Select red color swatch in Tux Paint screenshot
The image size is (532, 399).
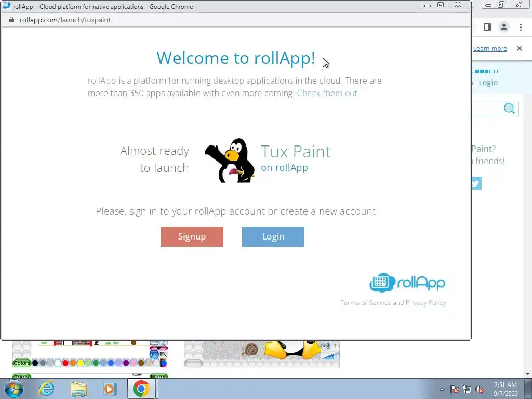(x=65, y=363)
